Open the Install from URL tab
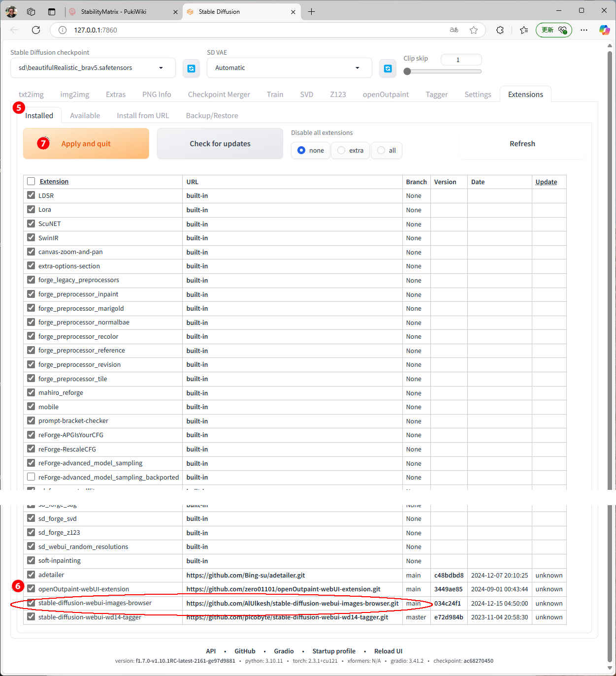The width and height of the screenshot is (616, 676). point(143,116)
